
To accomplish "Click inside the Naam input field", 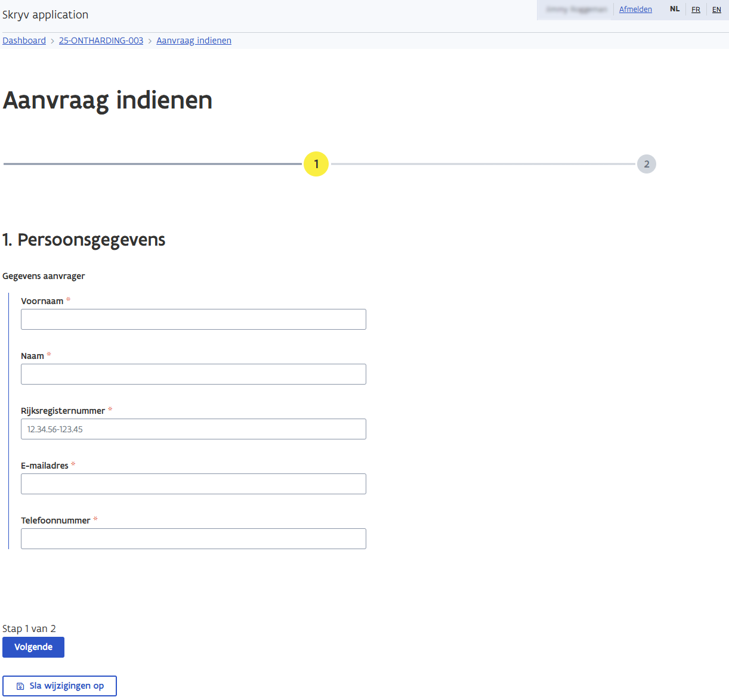I will click(x=193, y=374).
